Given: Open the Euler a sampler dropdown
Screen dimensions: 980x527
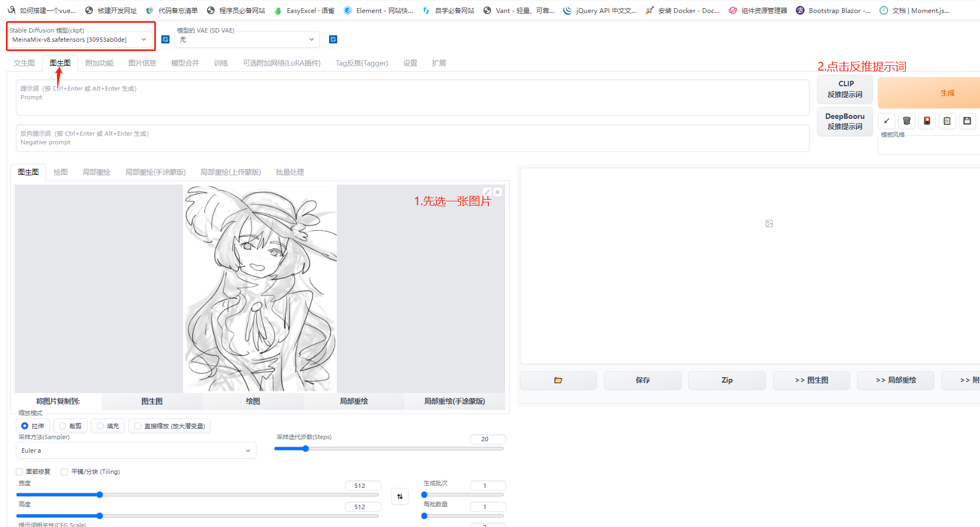Looking at the screenshot, I should (135, 450).
